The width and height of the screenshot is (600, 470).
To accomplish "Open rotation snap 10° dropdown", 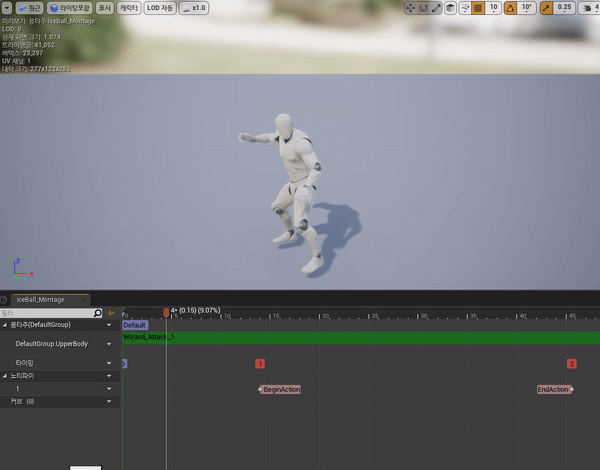I will pos(527,8).
